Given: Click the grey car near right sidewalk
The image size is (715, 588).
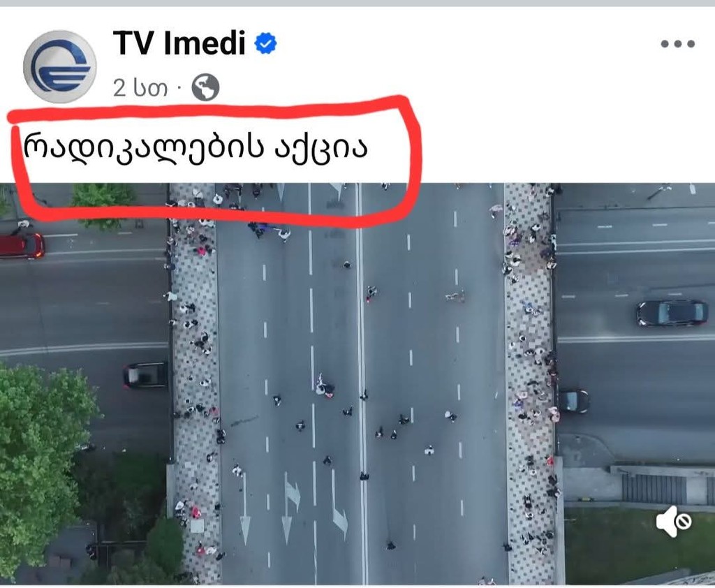Looking at the screenshot, I should click(573, 401).
